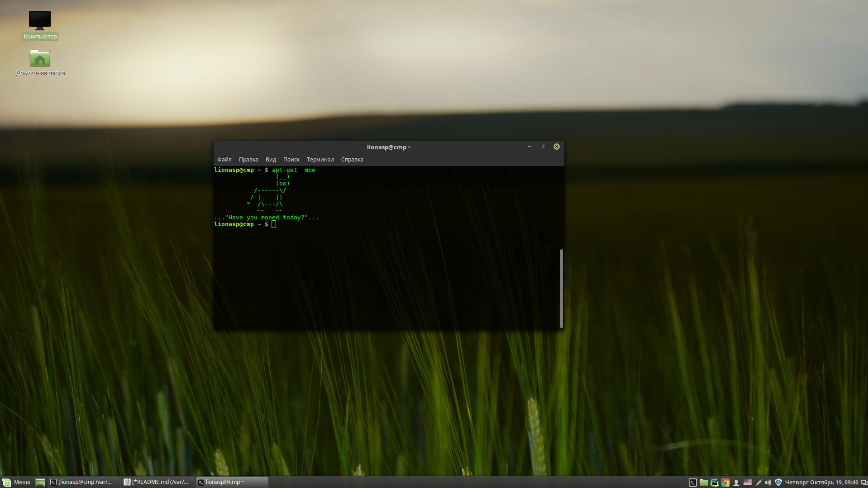Open the update manager shield icon
Screen dimensions: 868x488
point(778,483)
